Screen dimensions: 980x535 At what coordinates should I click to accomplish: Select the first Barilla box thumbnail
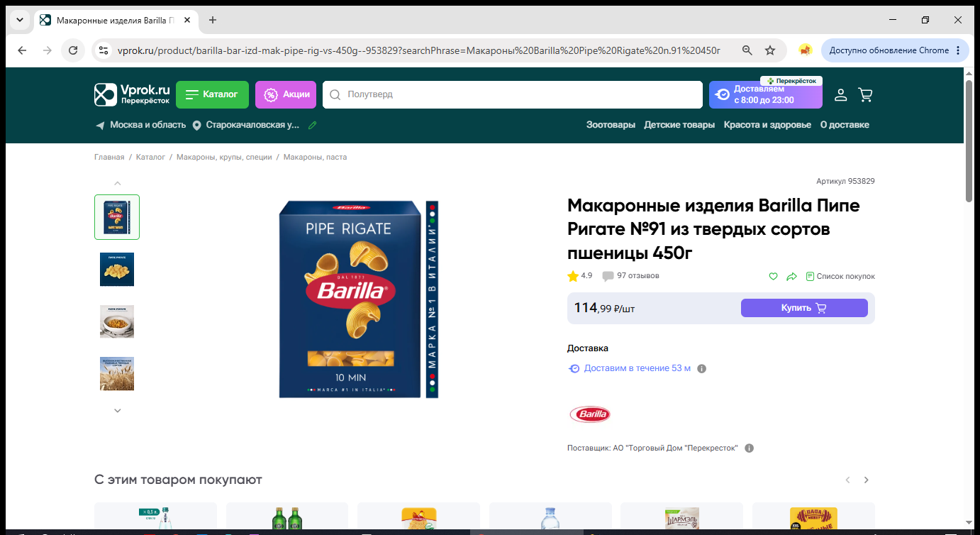click(x=117, y=217)
